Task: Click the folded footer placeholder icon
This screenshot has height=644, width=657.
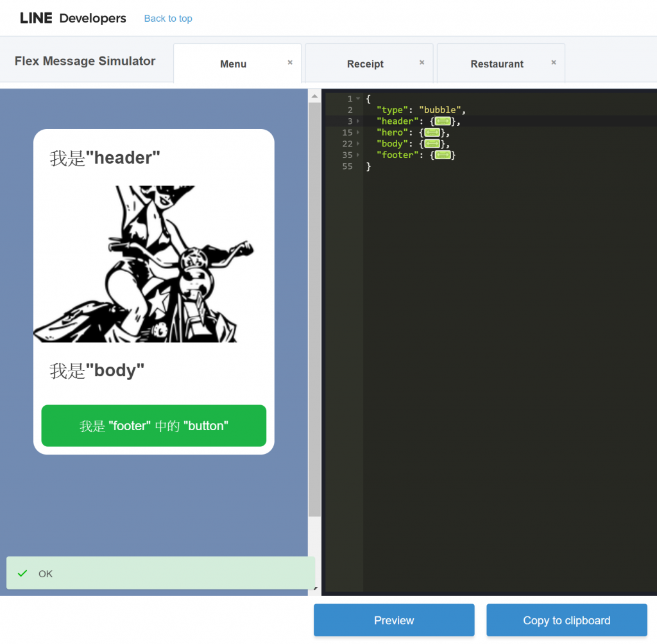Action: (443, 155)
